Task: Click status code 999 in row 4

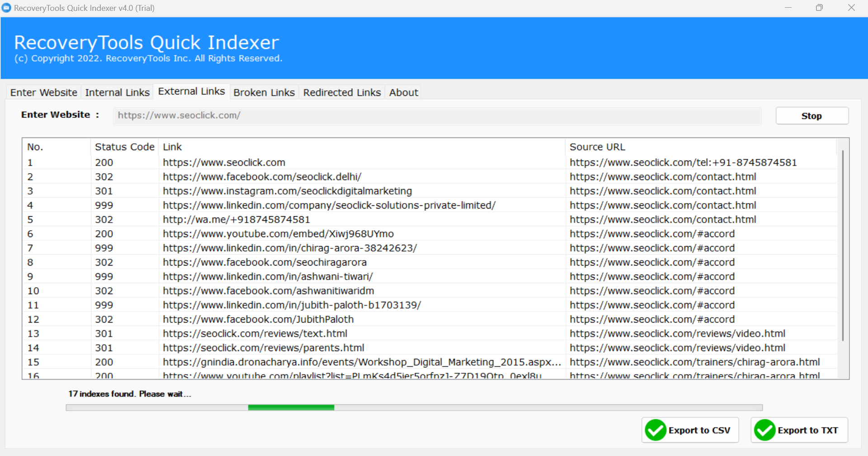Action: click(104, 205)
